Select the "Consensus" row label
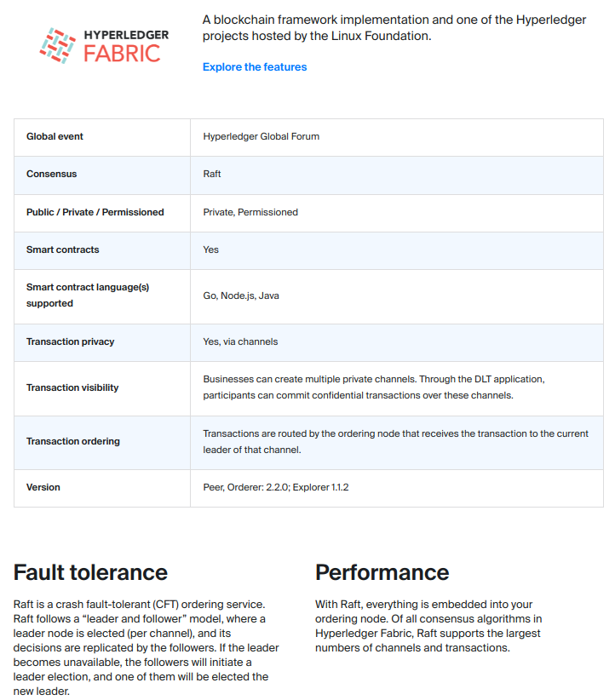 [51, 174]
